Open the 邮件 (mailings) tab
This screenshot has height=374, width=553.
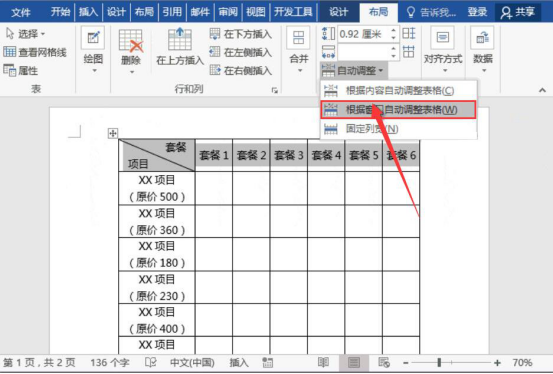tap(200, 12)
